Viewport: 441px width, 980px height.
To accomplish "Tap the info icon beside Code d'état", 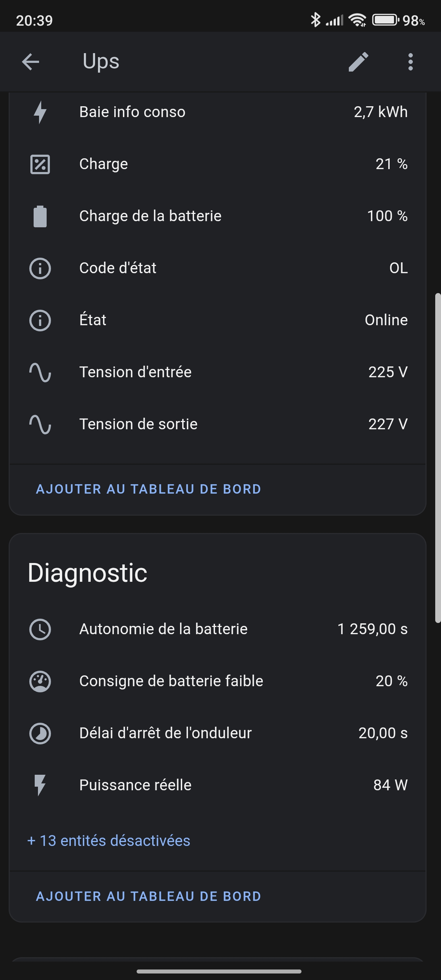I will pos(40,268).
